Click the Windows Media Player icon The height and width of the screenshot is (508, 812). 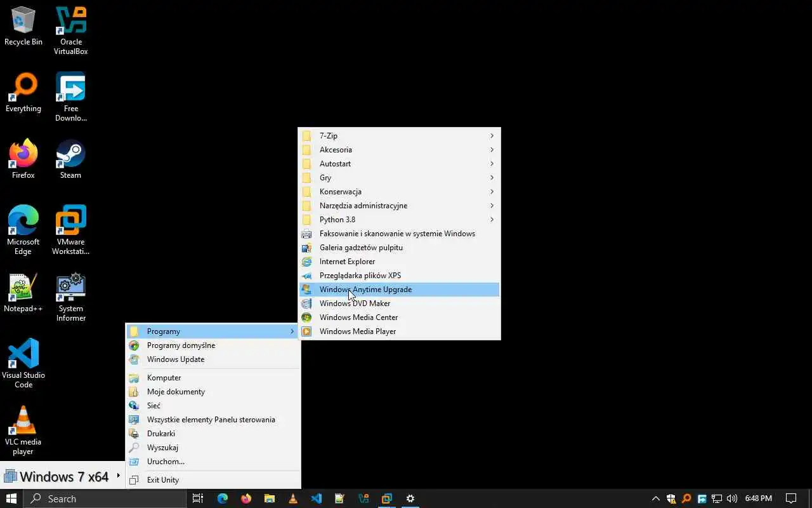click(x=306, y=331)
